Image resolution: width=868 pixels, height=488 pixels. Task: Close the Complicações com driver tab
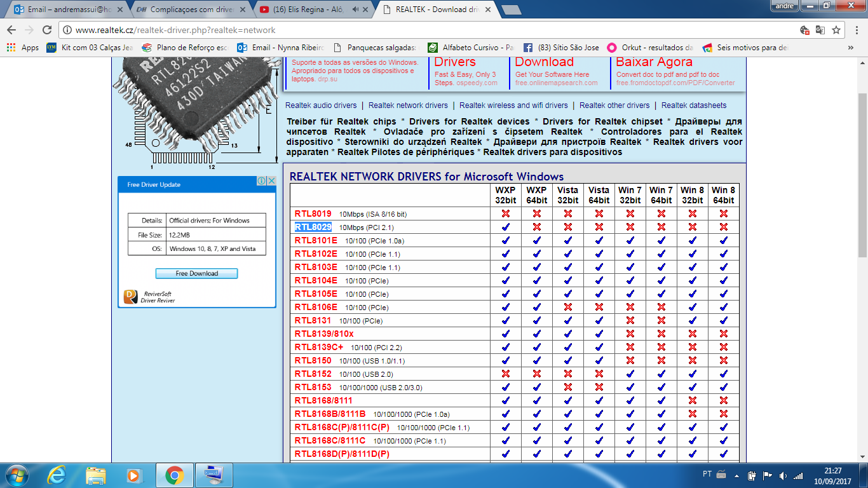[243, 10]
